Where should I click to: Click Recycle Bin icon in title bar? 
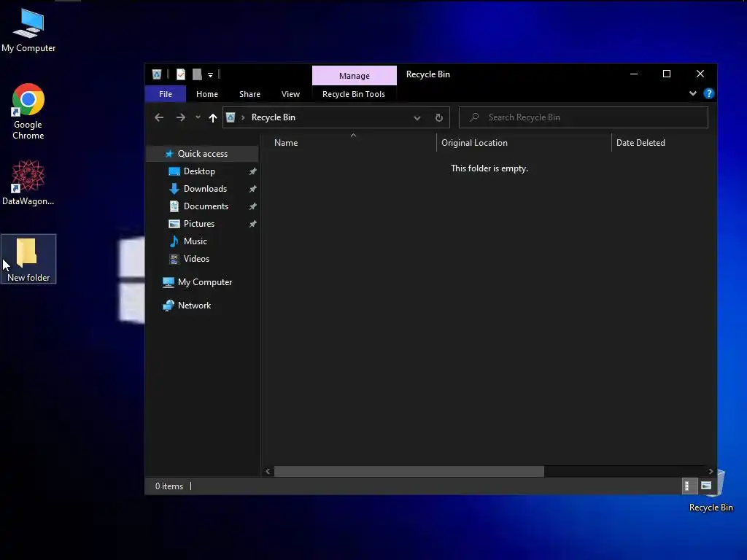coord(157,74)
